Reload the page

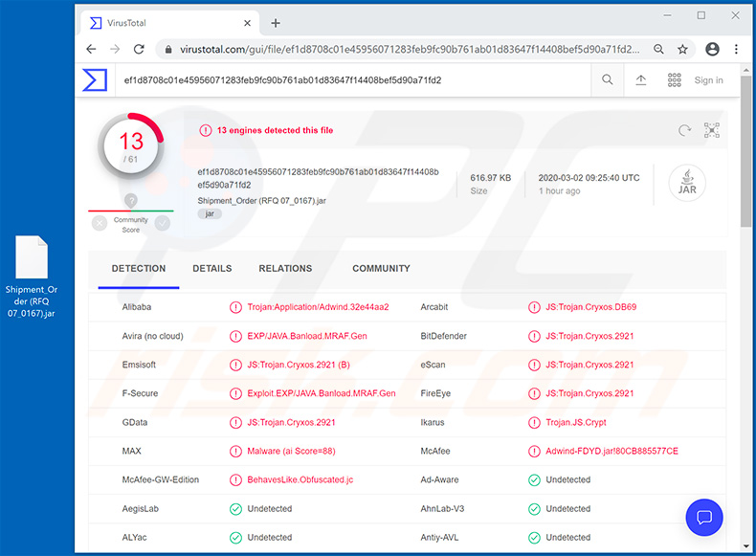(139, 49)
